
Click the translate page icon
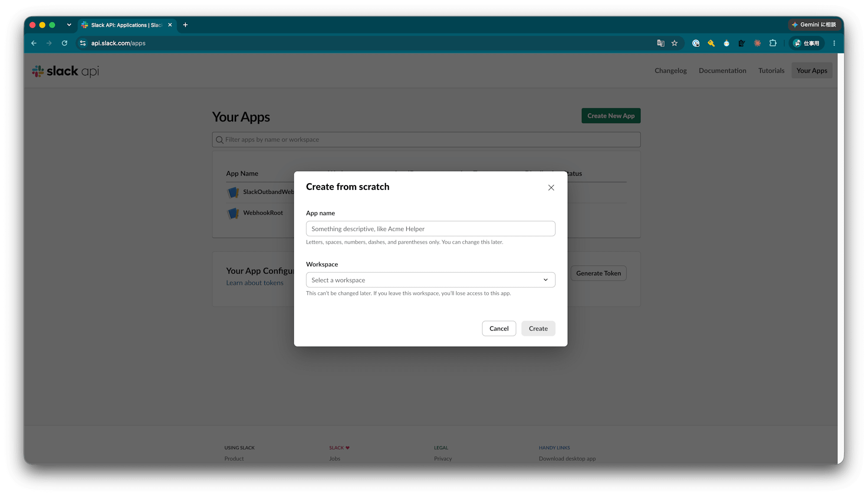coord(661,43)
